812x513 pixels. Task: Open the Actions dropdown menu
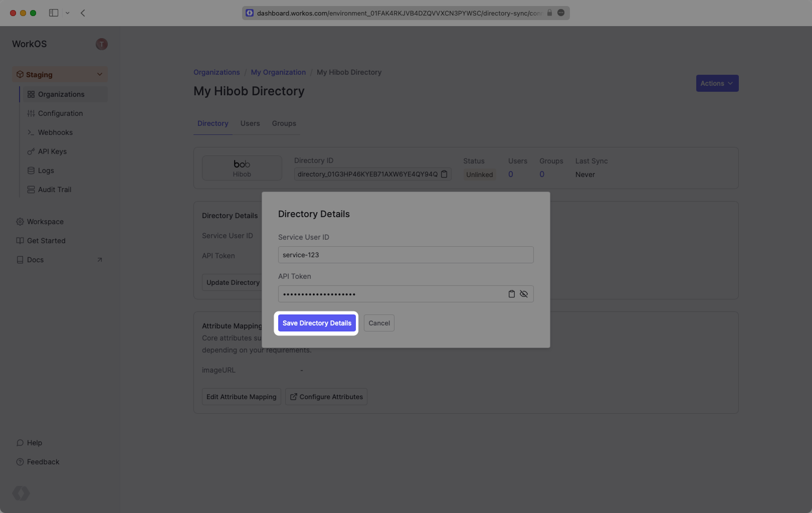point(717,83)
